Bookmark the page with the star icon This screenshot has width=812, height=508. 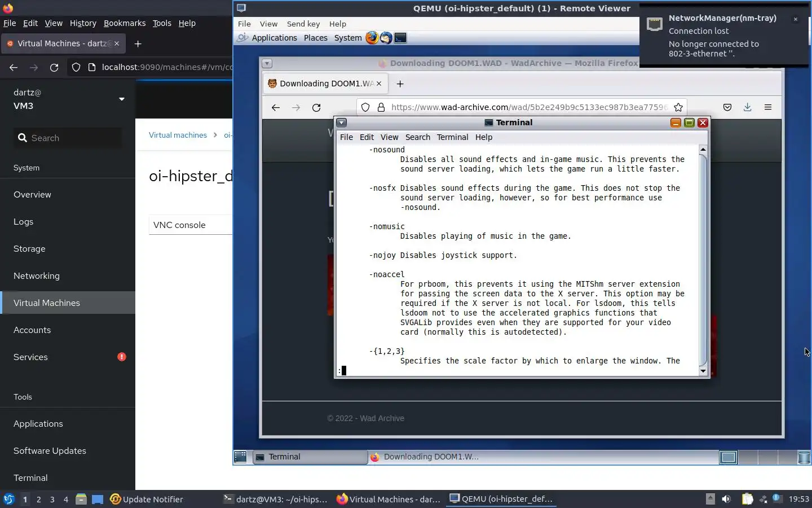pyautogui.click(x=678, y=107)
